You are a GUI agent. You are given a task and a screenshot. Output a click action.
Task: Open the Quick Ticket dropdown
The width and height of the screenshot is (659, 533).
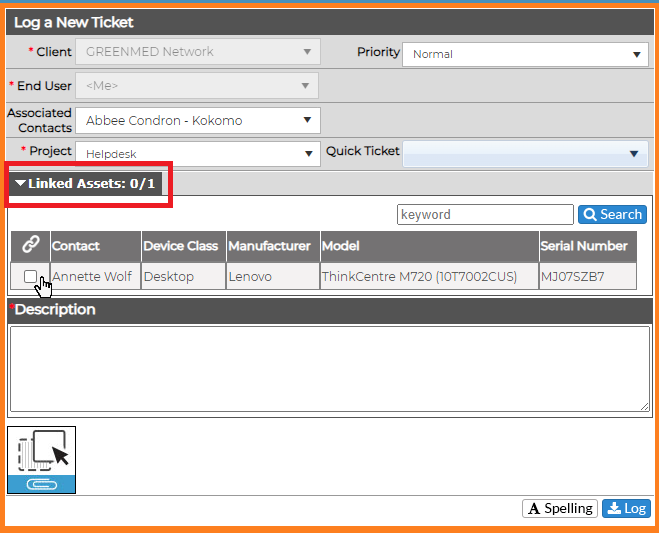(525, 154)
